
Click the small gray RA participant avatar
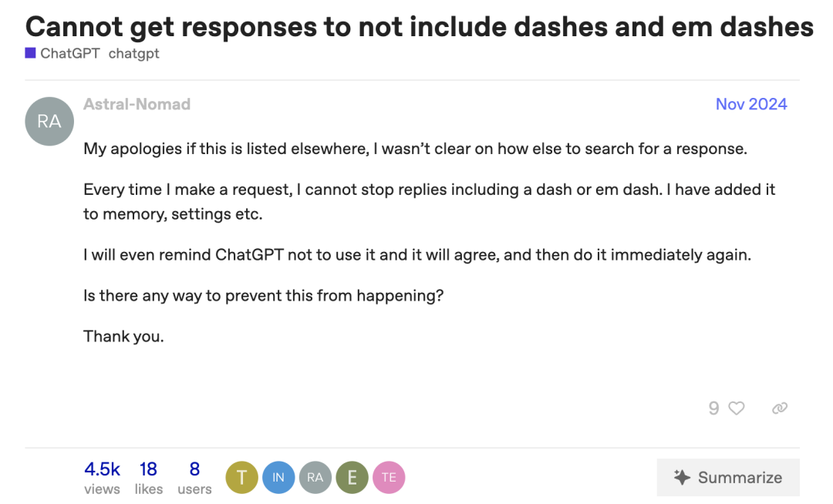[x=315, y=478]
